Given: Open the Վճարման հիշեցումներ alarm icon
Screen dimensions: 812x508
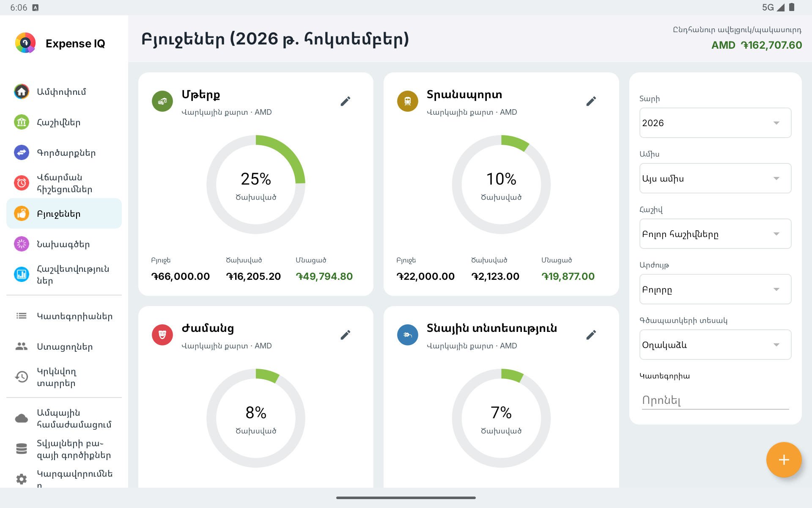Looking at the screenshot, I should click(x=22, y=183).
